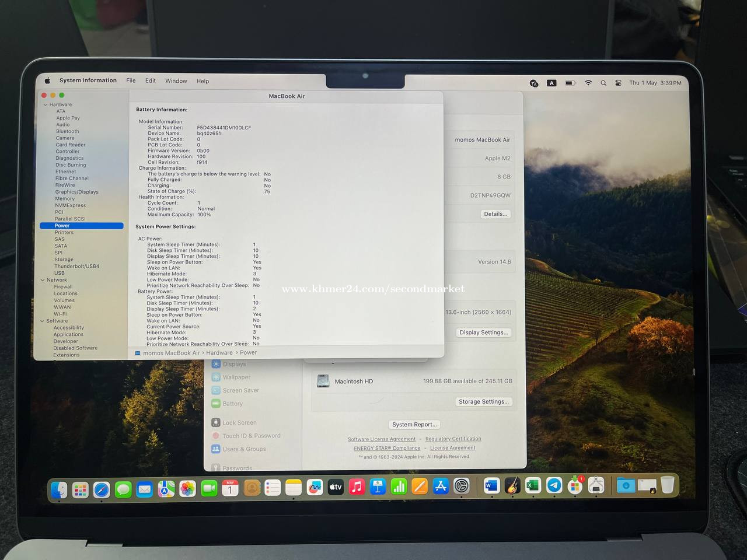Launch Keynote from the Dock
The image size is (747, 560).
pos(378,487)
